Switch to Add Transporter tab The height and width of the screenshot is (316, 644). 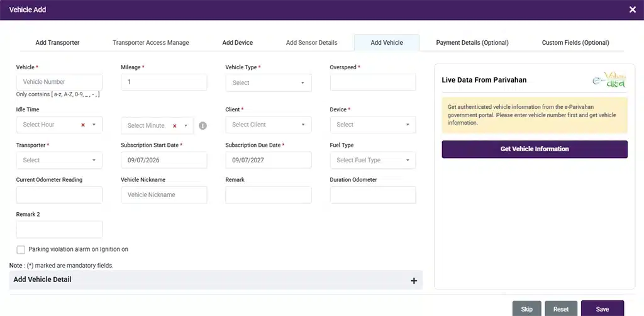57,43
